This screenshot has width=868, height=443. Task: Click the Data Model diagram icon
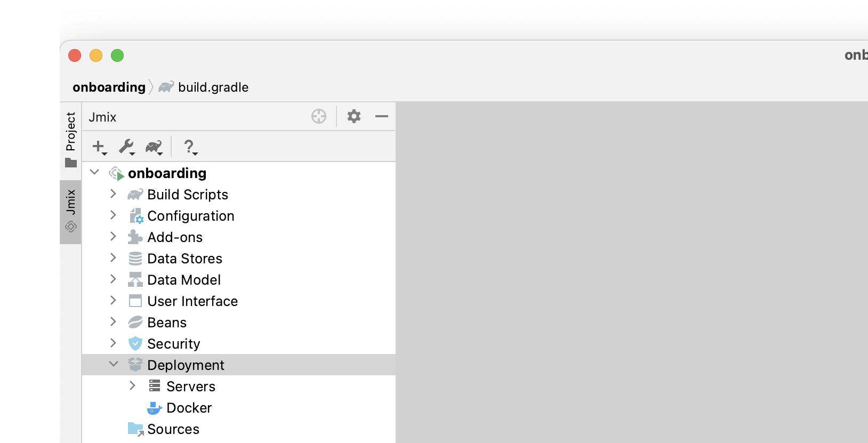(135, 280)
